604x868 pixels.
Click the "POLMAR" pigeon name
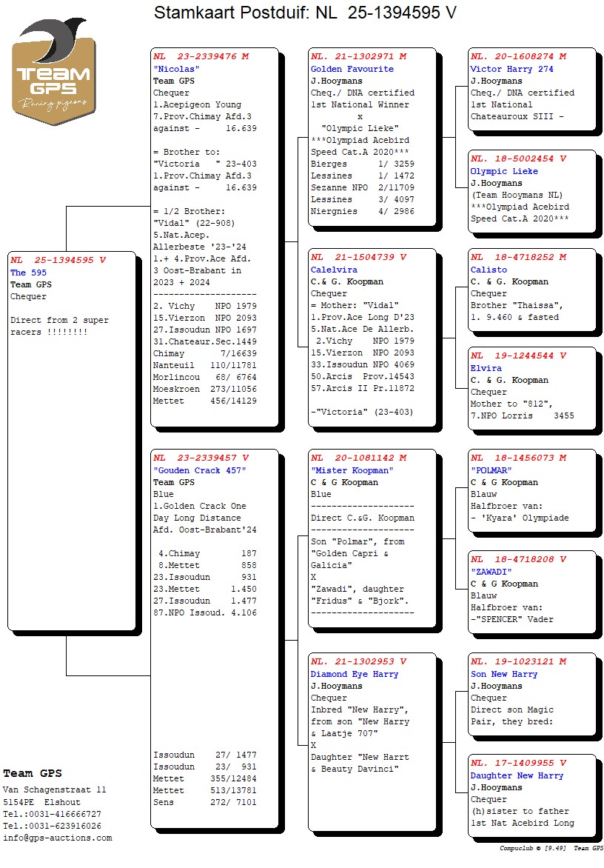click(491, 470)
